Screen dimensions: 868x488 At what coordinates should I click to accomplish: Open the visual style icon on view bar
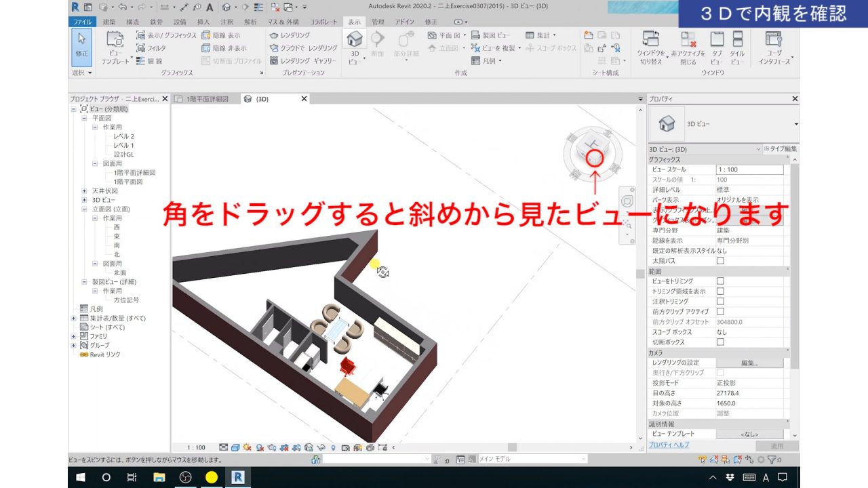pyautogui.click(x=235, y=447)
